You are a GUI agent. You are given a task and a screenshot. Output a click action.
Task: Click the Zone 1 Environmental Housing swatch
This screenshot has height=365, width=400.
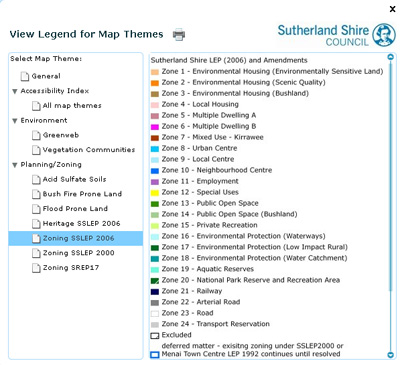[155, 72]
